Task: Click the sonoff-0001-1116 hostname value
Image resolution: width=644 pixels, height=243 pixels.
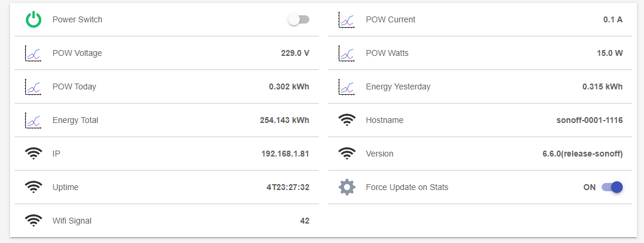Action: click(589, 120)
